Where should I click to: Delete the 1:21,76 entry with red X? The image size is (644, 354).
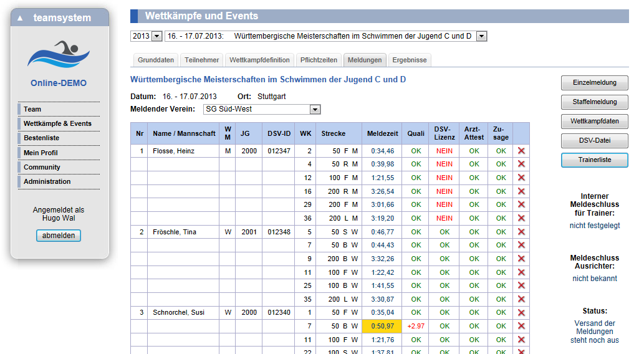(521, 340)
